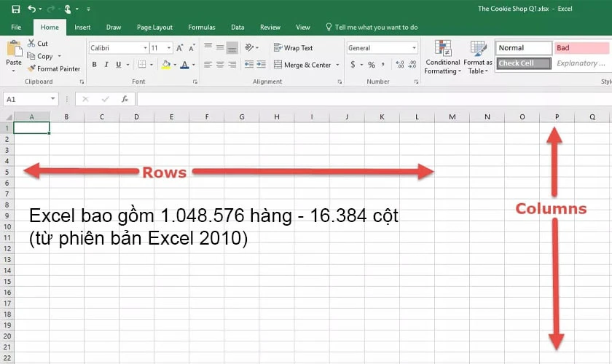Screen dimensions: 612x364
Task: Toggle Underline formatting
Action: [x=118, y=65]
